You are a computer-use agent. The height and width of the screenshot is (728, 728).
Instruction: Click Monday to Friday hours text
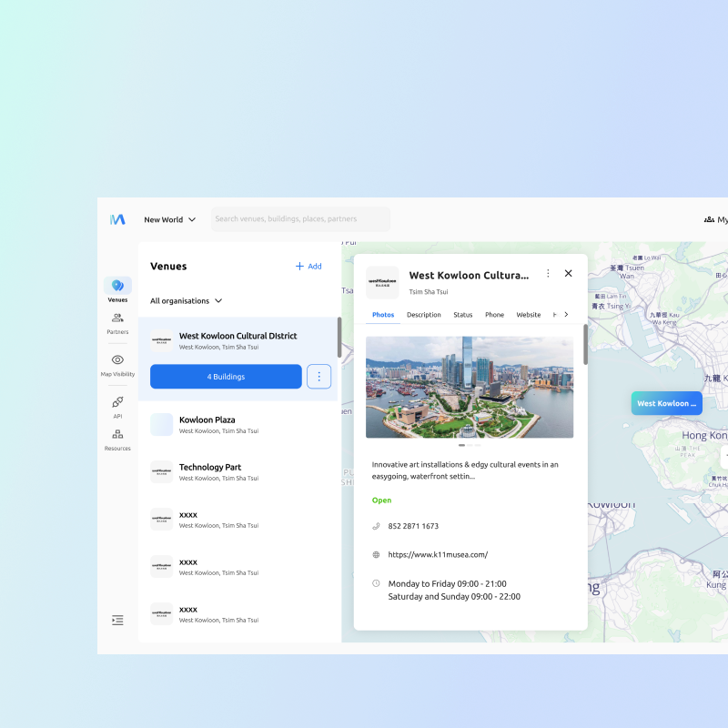click(447, 583)
